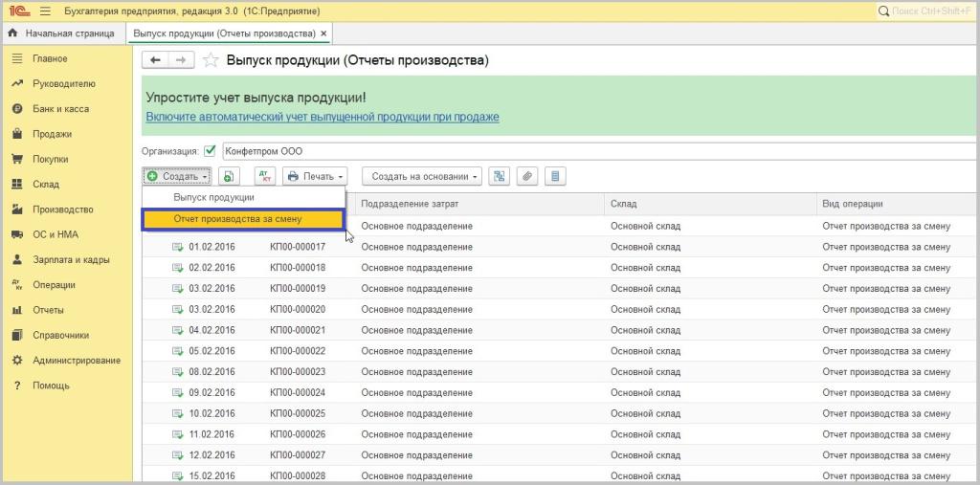Toggle the Организация filter checkbox
The width and height of the screenshot is (980, 485).
(x=210, y=150)
